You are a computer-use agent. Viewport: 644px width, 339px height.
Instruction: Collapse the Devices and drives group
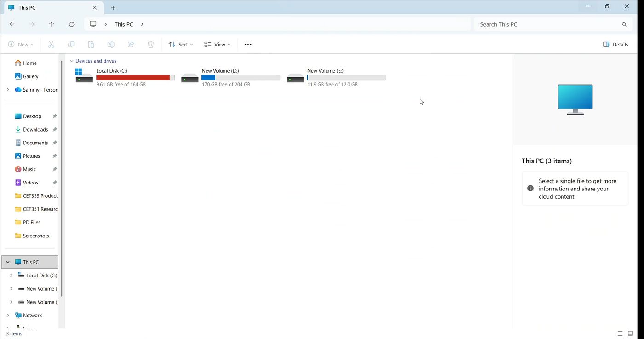(x=72, y=61)
